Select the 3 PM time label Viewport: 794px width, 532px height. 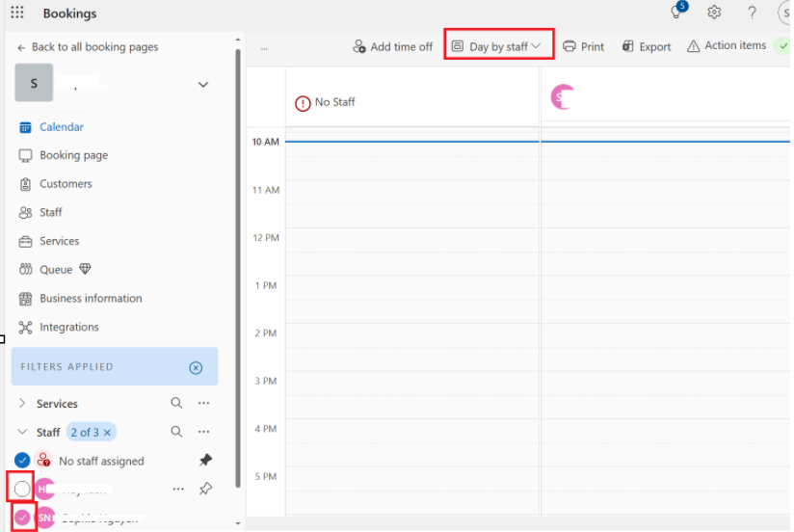[266, 381]
